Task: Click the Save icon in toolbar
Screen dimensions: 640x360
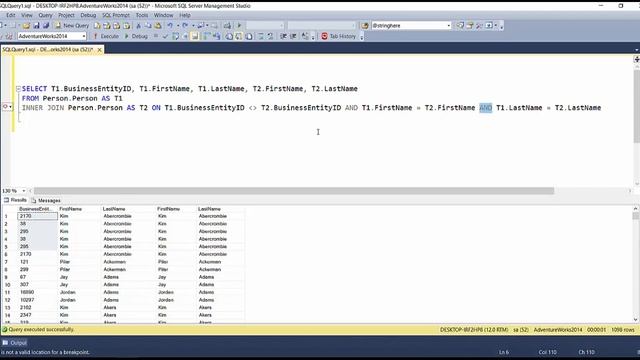Action: (36, 25)
